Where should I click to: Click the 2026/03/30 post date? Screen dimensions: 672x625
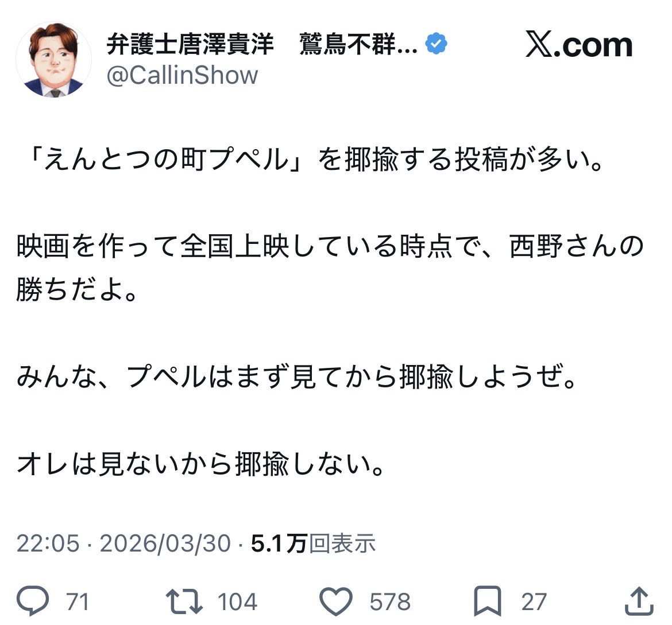(x=165, y=543)
